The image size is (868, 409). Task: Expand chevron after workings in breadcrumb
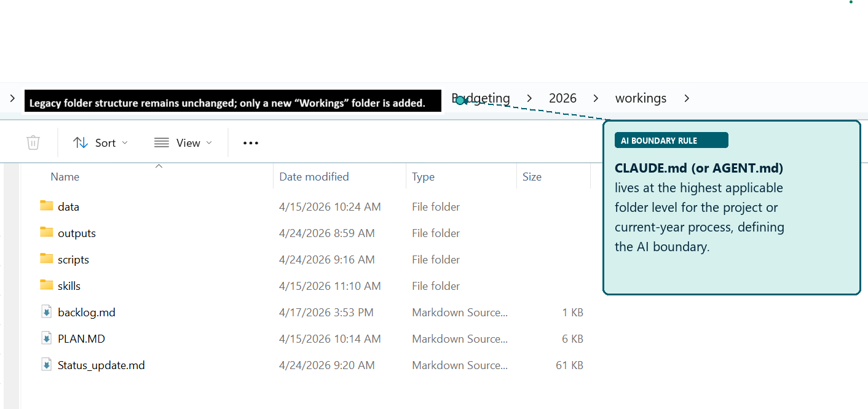(687, 98)
